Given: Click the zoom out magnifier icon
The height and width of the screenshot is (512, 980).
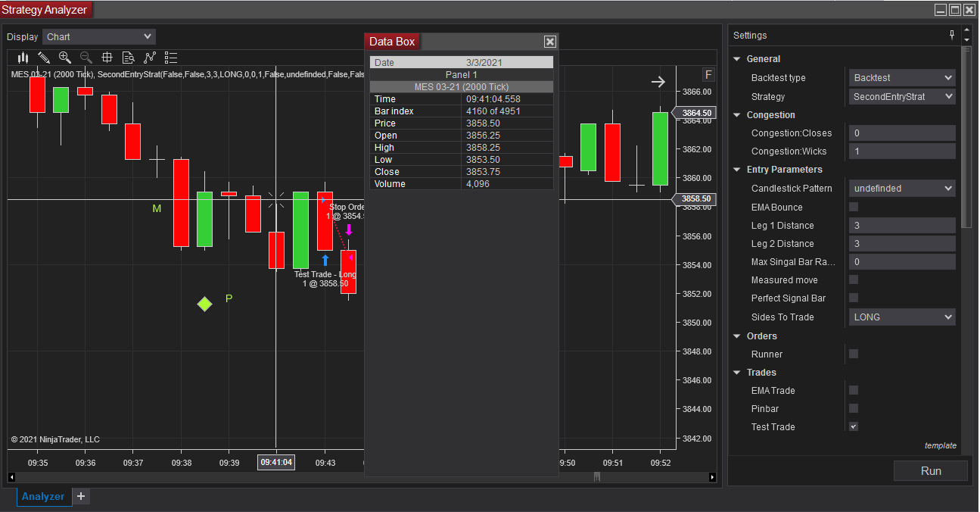Looking at the screenshot, I should pos(86,58).
